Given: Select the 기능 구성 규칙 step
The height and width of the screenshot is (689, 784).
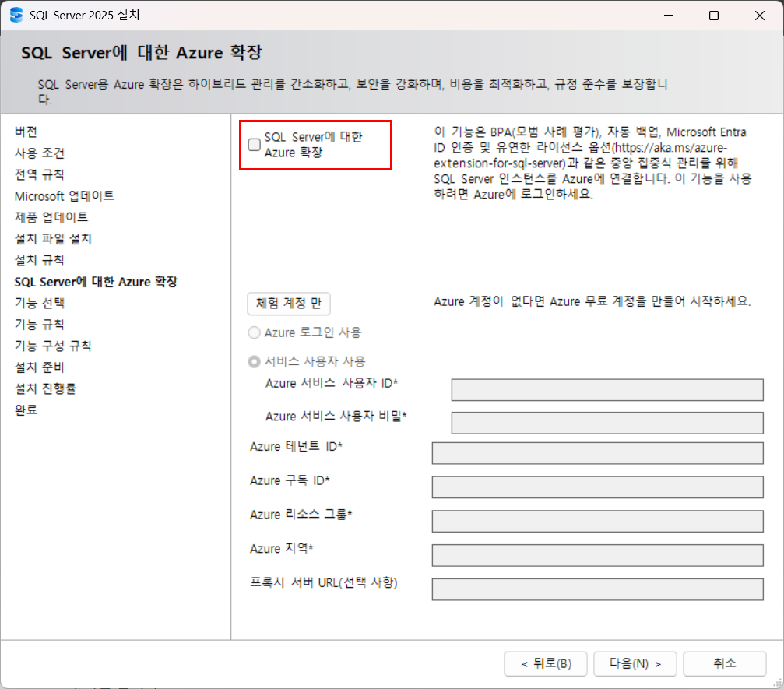Looking at the screenshot, I should 53,346.
